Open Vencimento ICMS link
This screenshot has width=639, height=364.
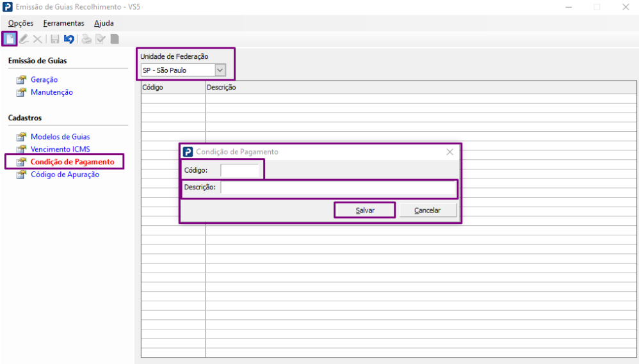click(x=60, y=150)
